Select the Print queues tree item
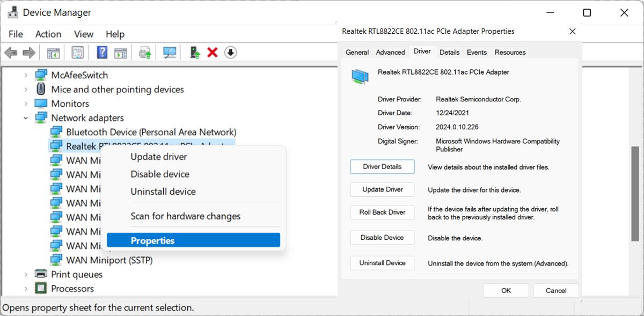Screen dimensions: 644x316 coord(77,274)
